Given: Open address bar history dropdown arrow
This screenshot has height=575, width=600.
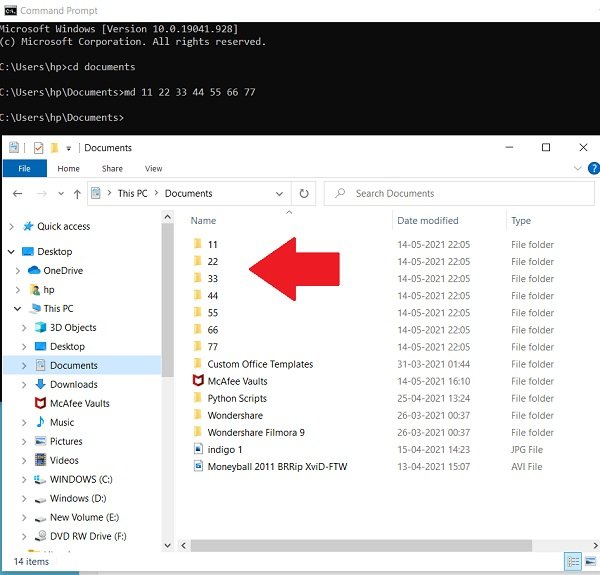Looking at the screenshot, I should coord(280,194).
